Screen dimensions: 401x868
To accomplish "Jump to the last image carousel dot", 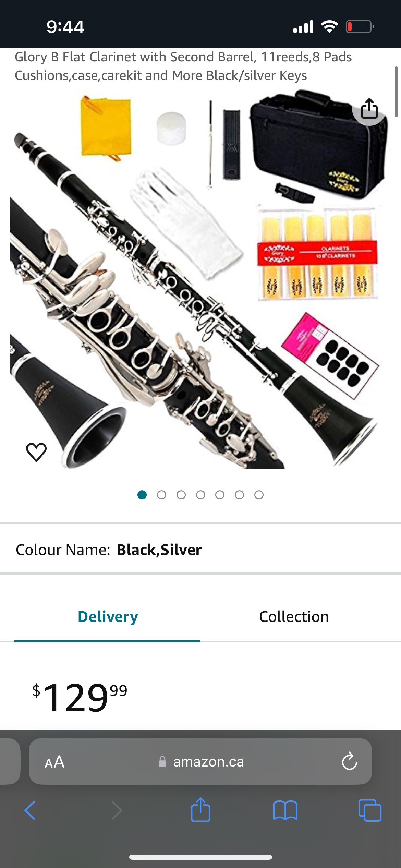I will [x=259, y=495].
